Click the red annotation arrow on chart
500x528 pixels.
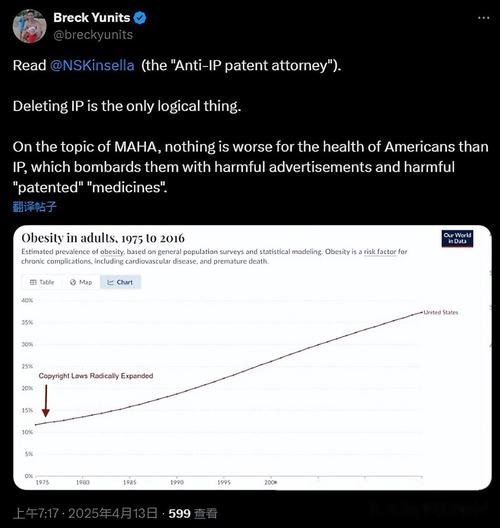tap(46, 401)
